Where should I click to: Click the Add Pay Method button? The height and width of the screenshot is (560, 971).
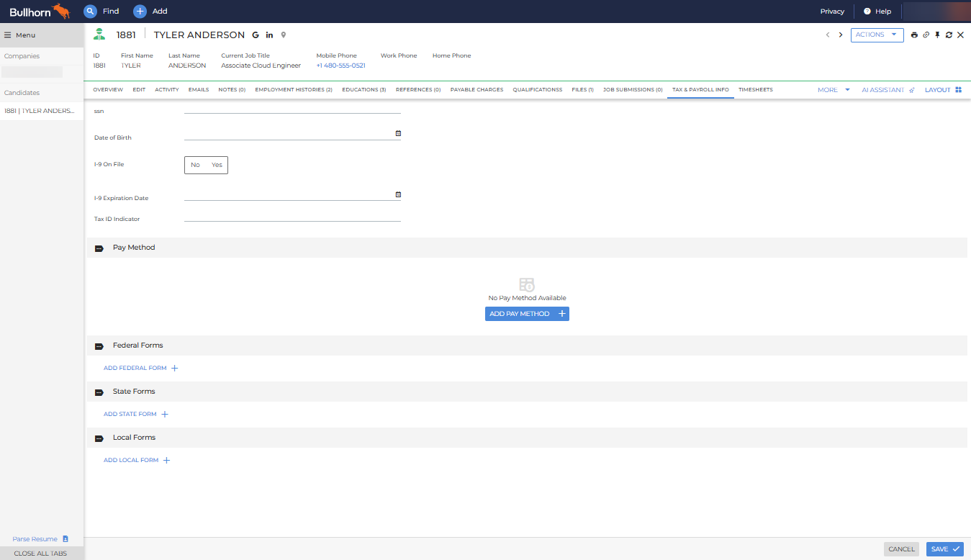point(527,314)
